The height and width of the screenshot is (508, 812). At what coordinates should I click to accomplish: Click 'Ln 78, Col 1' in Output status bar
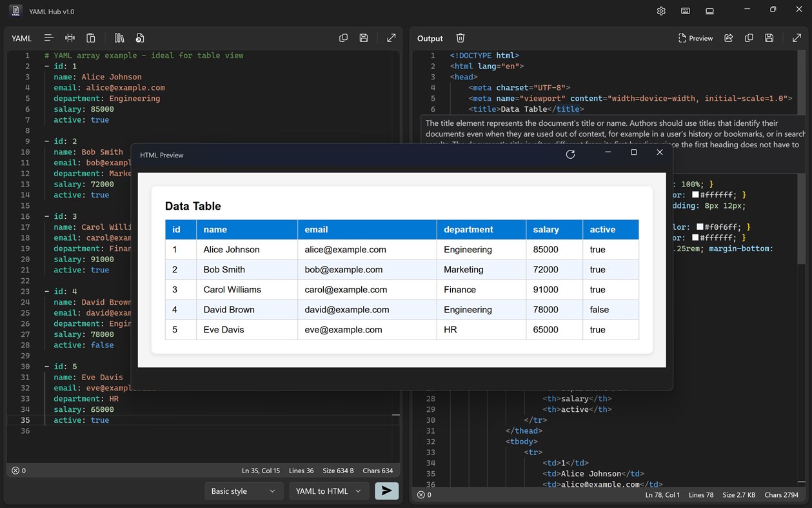[x=663, y=495]
